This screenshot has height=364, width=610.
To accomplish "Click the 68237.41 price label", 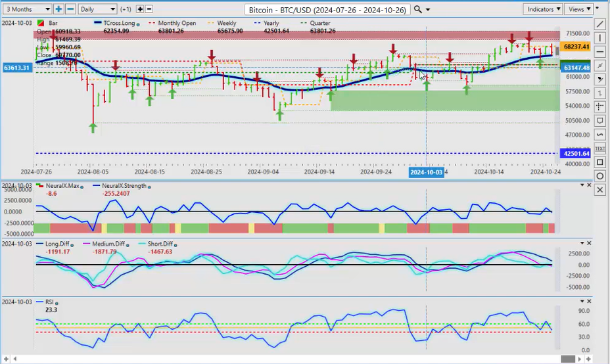I will tap(576, 47).
